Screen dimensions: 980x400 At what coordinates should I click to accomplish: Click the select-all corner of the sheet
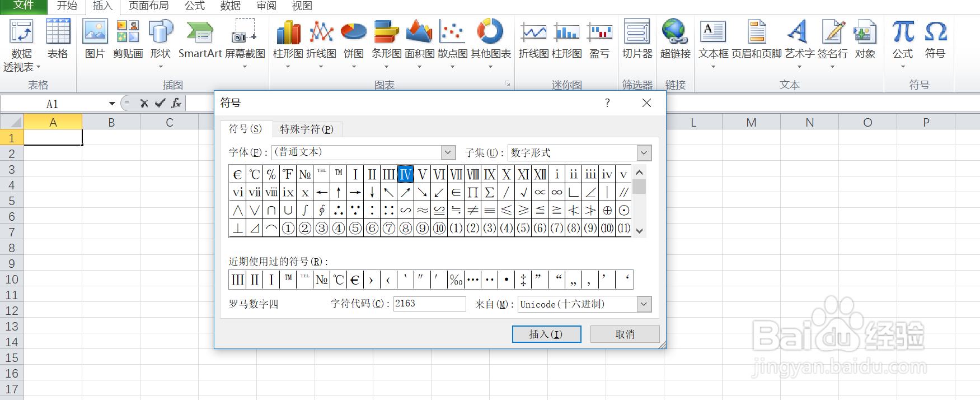12,122
